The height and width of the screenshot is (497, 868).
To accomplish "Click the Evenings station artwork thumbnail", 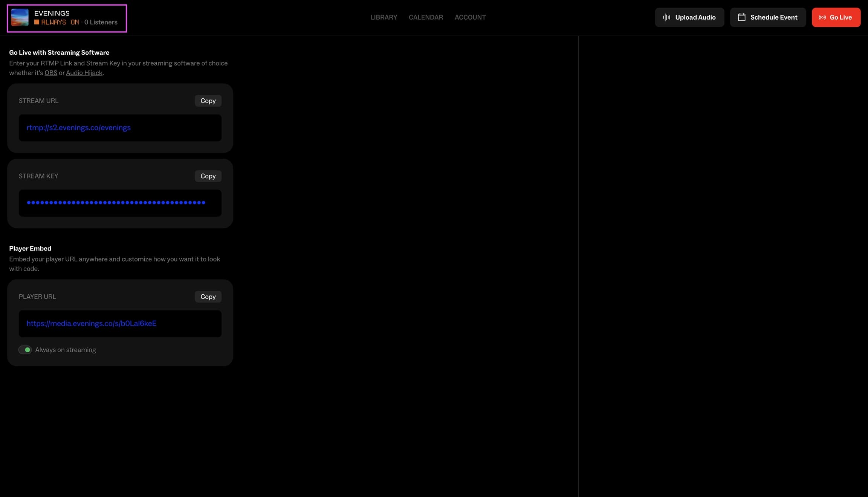I will pyautogui.click(x=20, y=17).
